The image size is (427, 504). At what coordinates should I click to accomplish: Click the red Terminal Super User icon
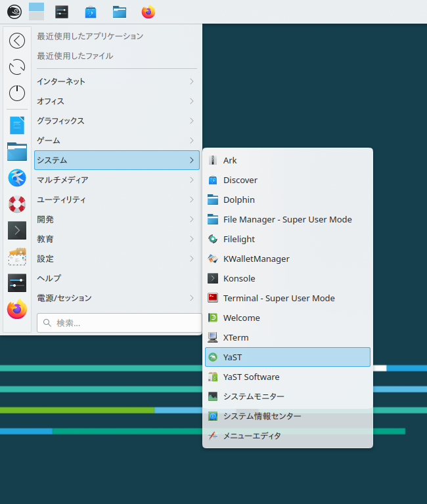(x=213, y=298)
